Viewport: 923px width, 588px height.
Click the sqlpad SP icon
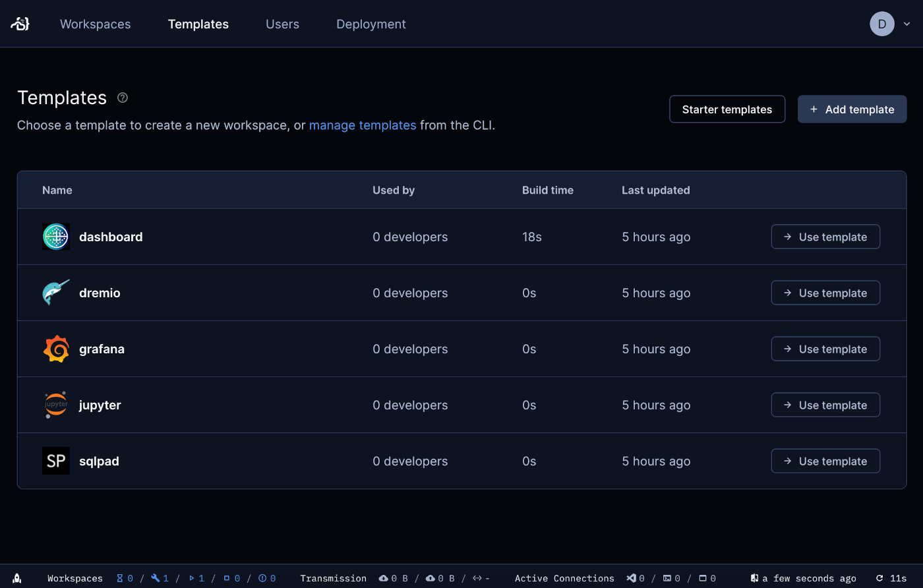click(56, 460)
